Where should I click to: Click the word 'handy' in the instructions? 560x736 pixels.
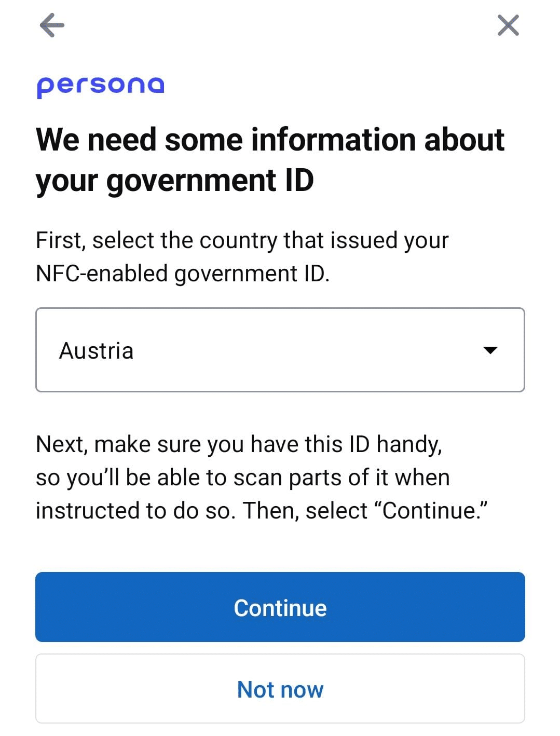point(409,445)
